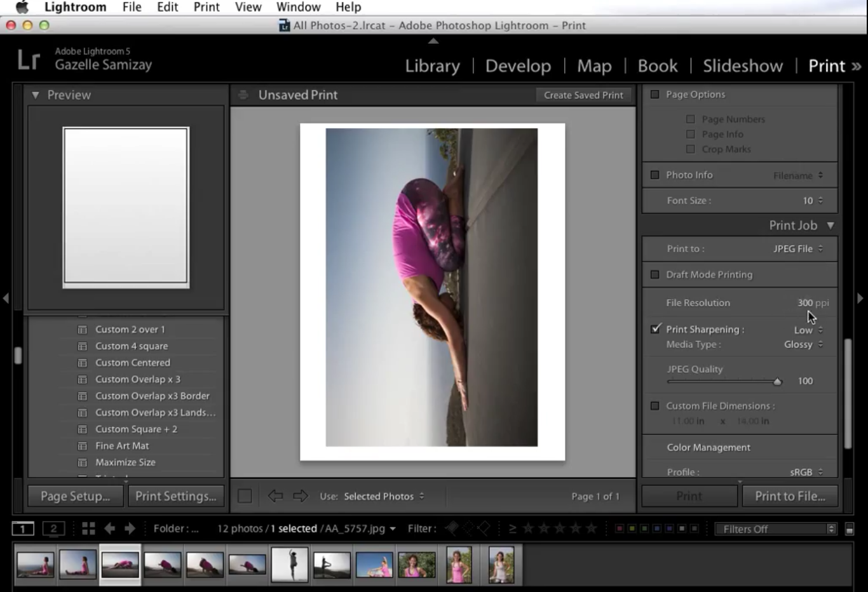
Task: Click the main window icon labeled 1
Action: pyautogui.click(x=23, y=528)
